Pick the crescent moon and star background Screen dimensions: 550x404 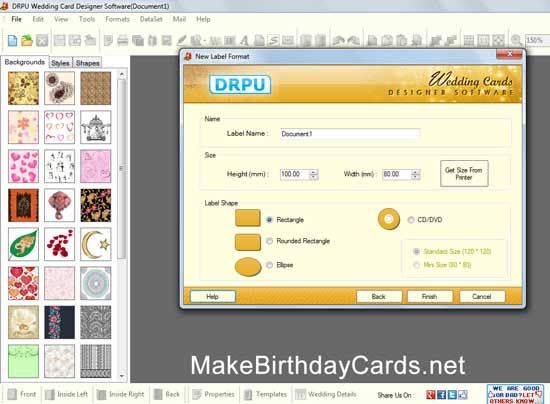(x=96, y=244)
